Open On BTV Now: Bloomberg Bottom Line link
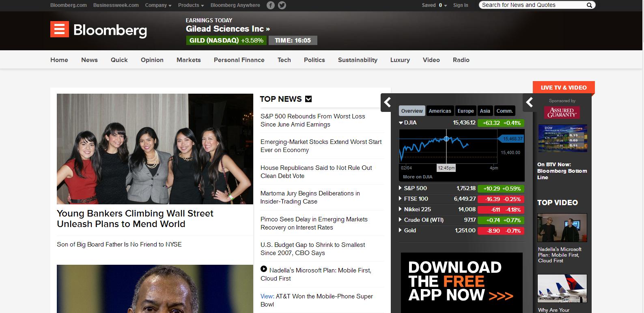 (562, 171)
